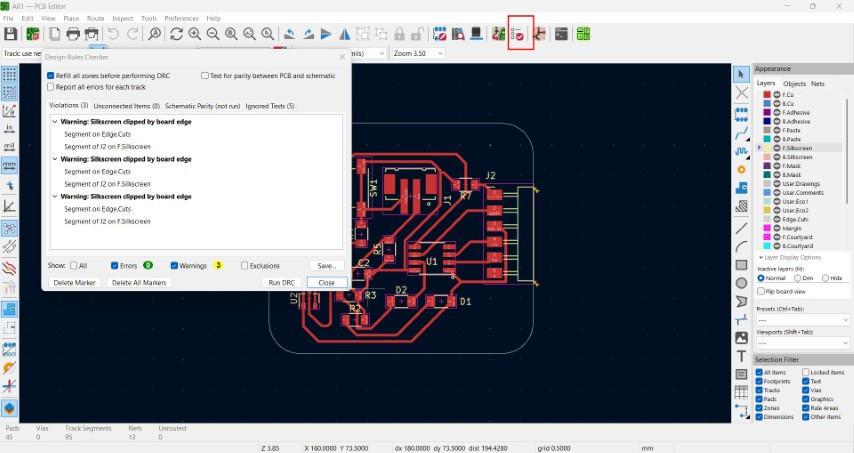
Task: Click the Find magnifier icon
Action: (x=155, y=34)
